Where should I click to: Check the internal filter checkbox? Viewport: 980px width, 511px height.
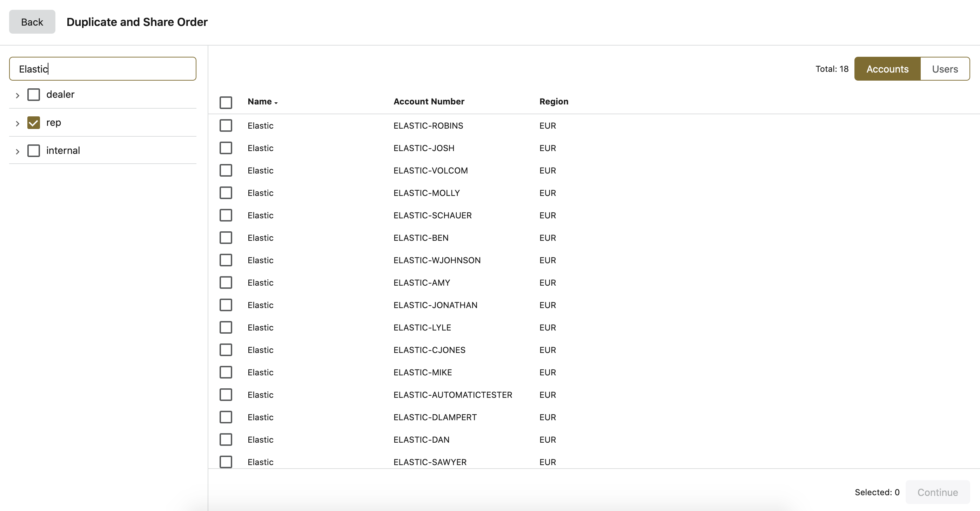[x=33, y=151]
